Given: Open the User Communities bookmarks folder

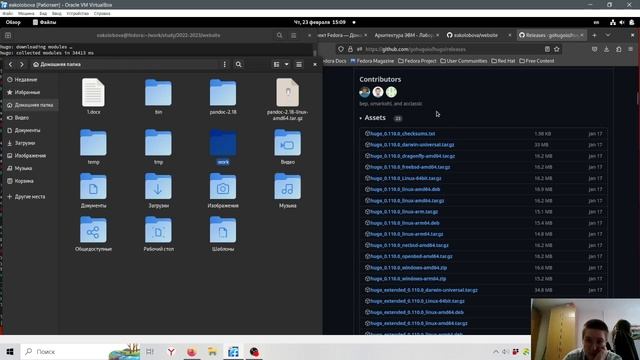Looking at the screenshot, I should (x=464, y=61).
